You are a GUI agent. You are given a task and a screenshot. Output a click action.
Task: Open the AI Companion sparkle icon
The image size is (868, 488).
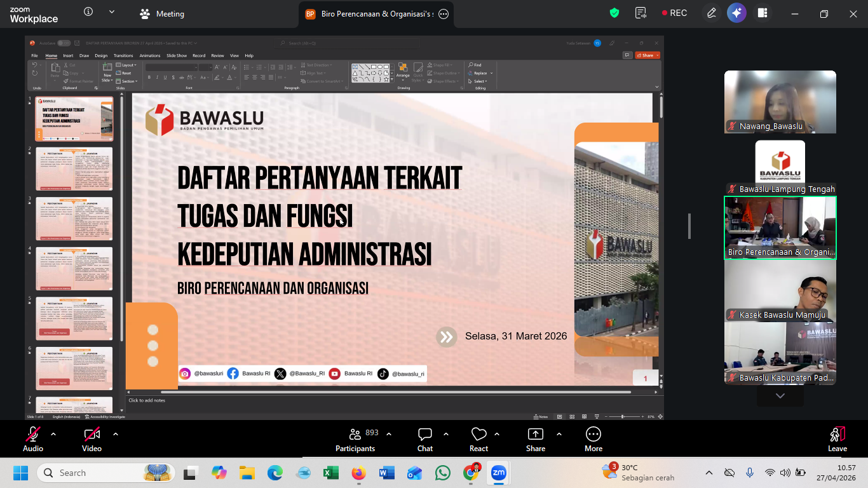pyautogui.click(x=736, y=13)
